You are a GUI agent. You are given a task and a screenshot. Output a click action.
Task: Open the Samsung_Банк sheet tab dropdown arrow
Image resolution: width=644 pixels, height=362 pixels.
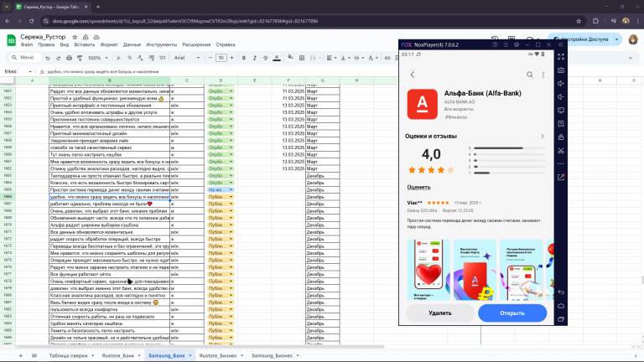coord(190,355)
